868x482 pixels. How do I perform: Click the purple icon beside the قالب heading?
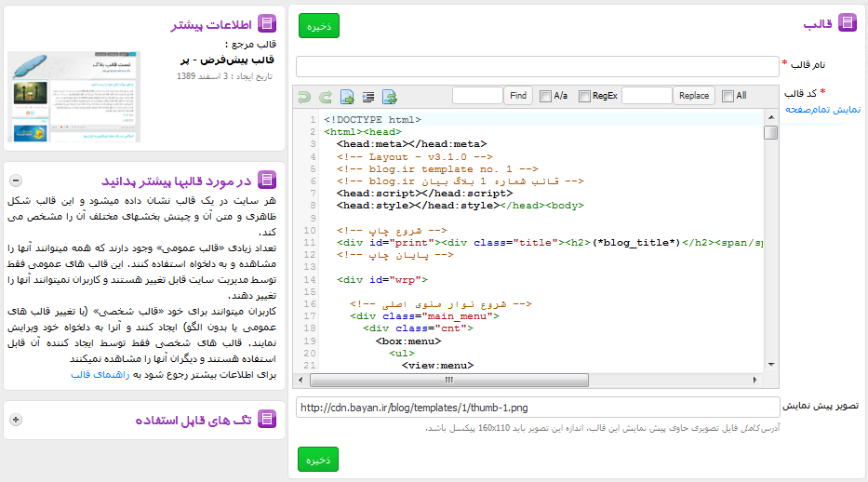click(x=848, y=23)
